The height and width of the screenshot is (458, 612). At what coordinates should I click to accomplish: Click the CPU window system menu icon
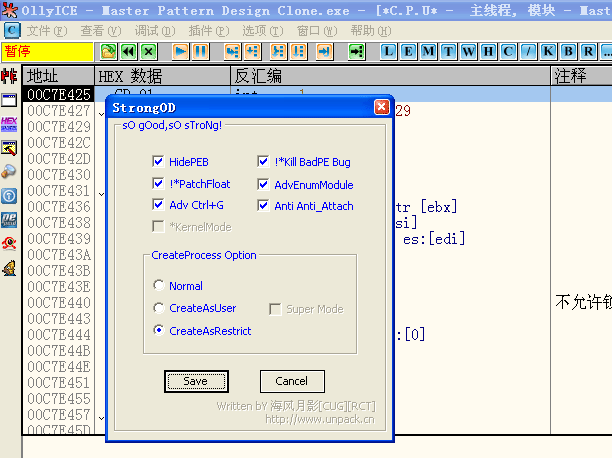point(12,30)
